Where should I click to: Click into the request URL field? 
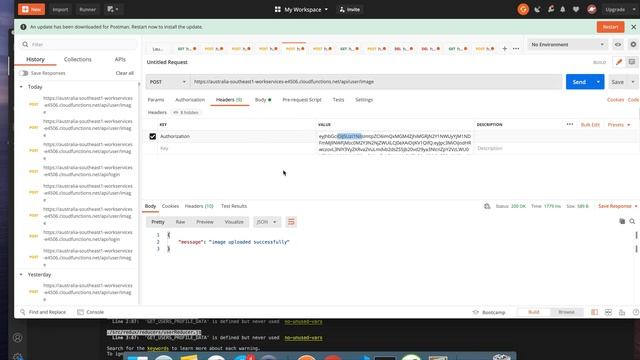point(376,82)
